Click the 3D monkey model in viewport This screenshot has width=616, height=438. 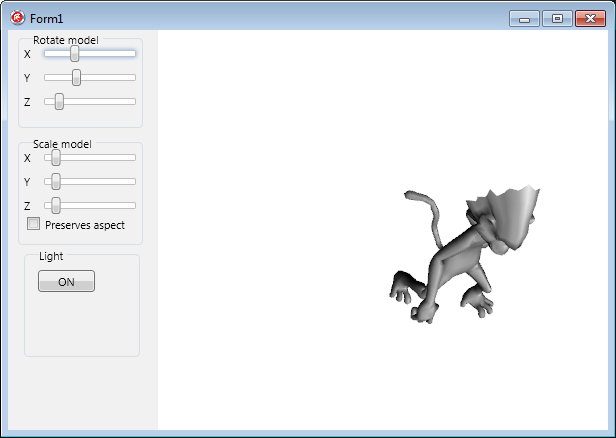(x=464, y=255)
